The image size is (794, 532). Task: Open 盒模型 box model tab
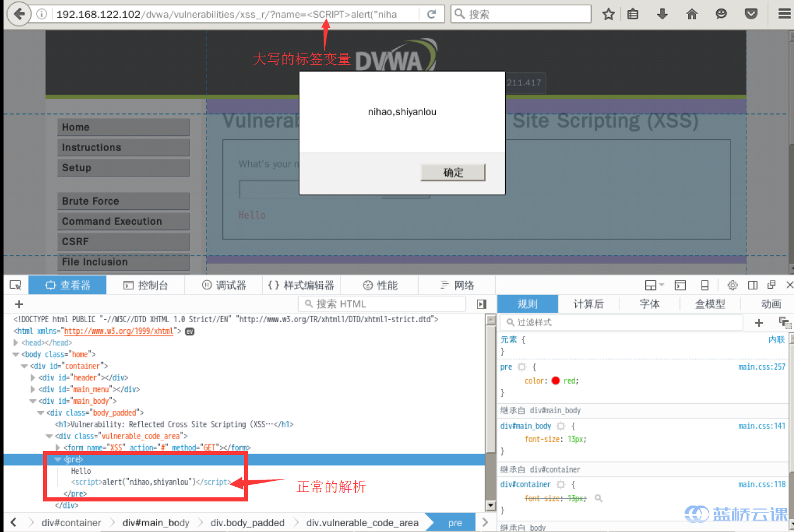coord(710,304)
